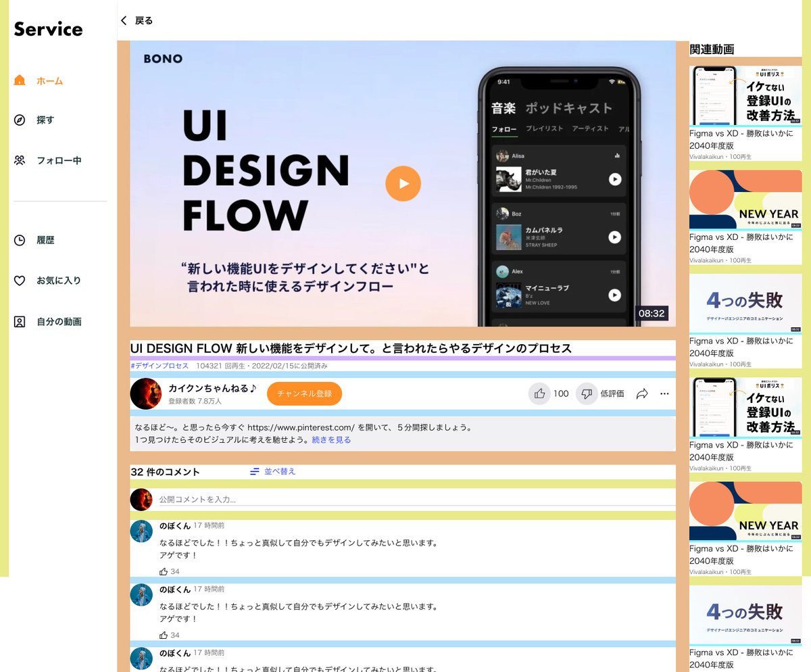The image size is (811, 672).
Task: Click the カイクンちゃんねる♪ channel name
Action: tap(213, 388)
